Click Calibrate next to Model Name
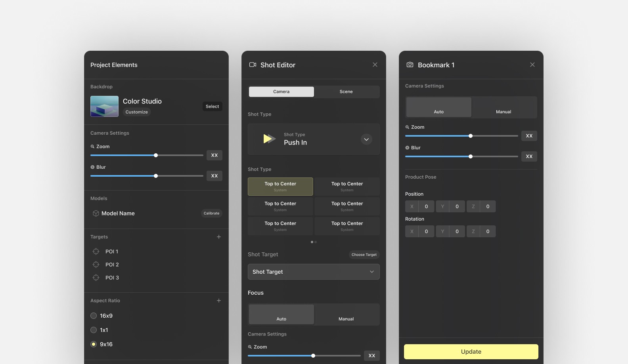628x364 pixels. [x=211, y=213]
